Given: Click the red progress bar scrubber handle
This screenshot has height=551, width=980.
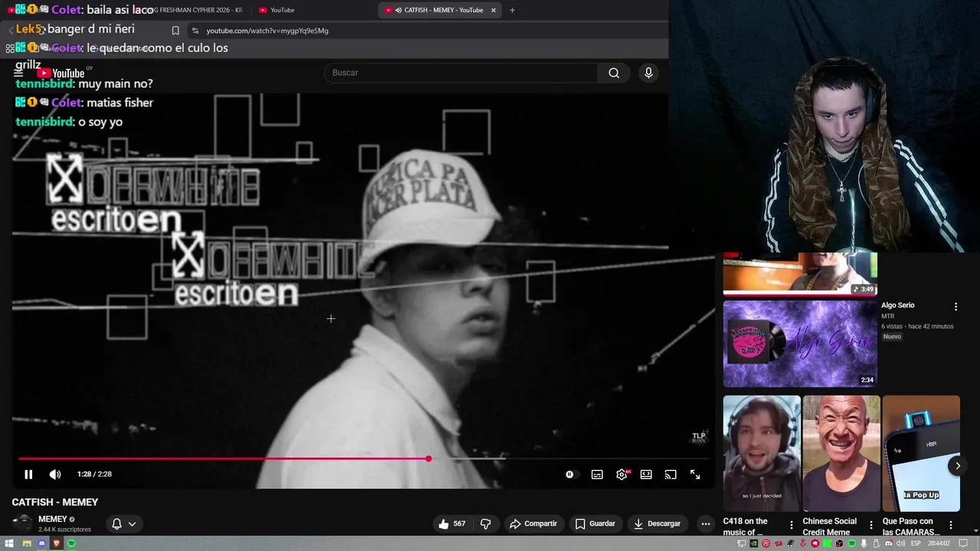Looking at the screenshot, I should pyautogui.click(x=429, y=459).
